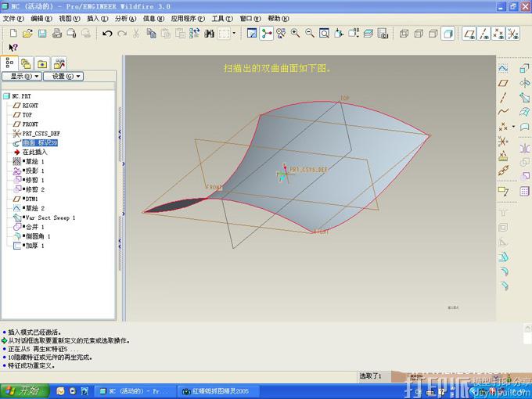The image size is (532, 399).
Task: Open the datum point tool flyout arrow
Action: coord(513,126)
